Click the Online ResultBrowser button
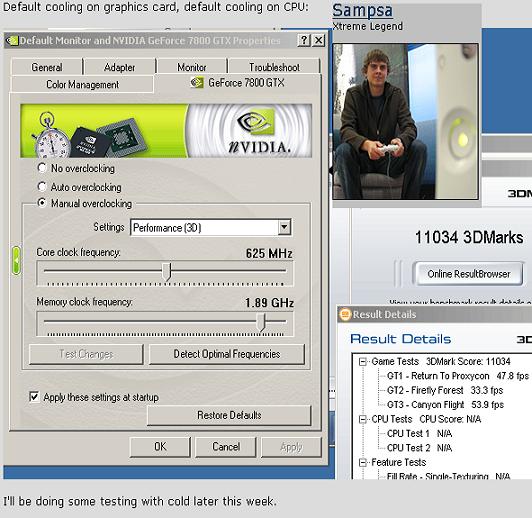The width and height of the screenshot is (532, 518). [x=468, y=274]
